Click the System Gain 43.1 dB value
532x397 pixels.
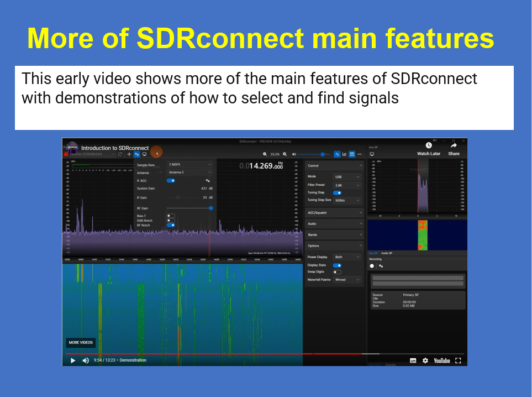207,189
